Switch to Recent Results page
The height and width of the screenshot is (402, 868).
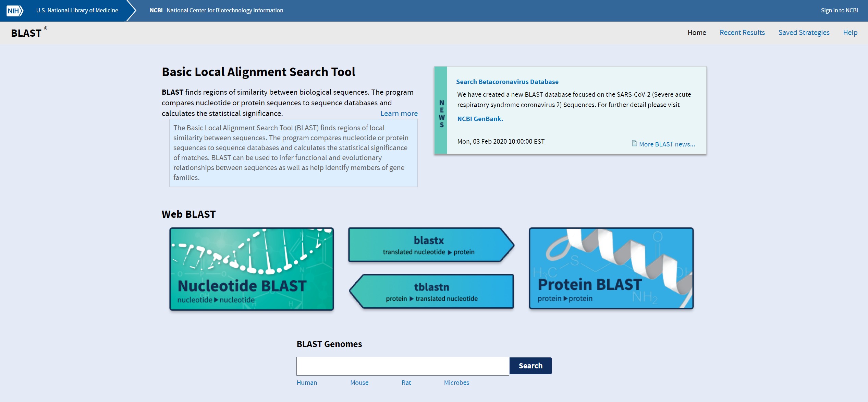742,33
